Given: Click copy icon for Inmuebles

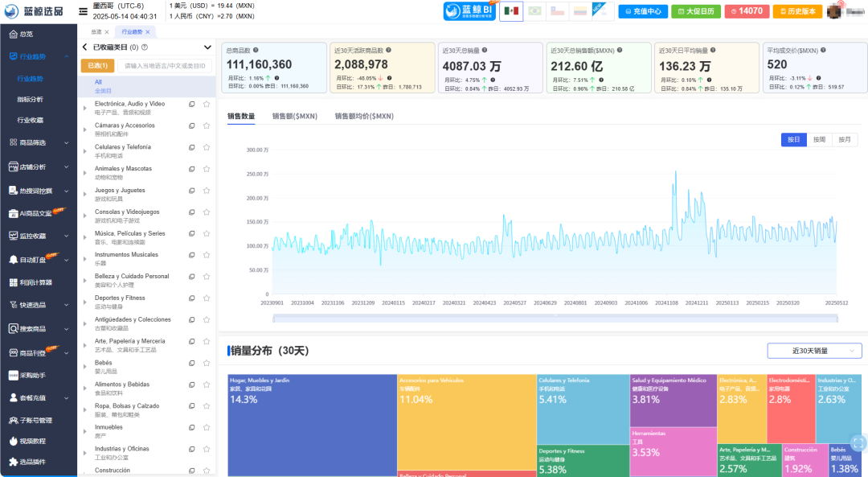Looking at the screenshot, I should tap(191, 427).
